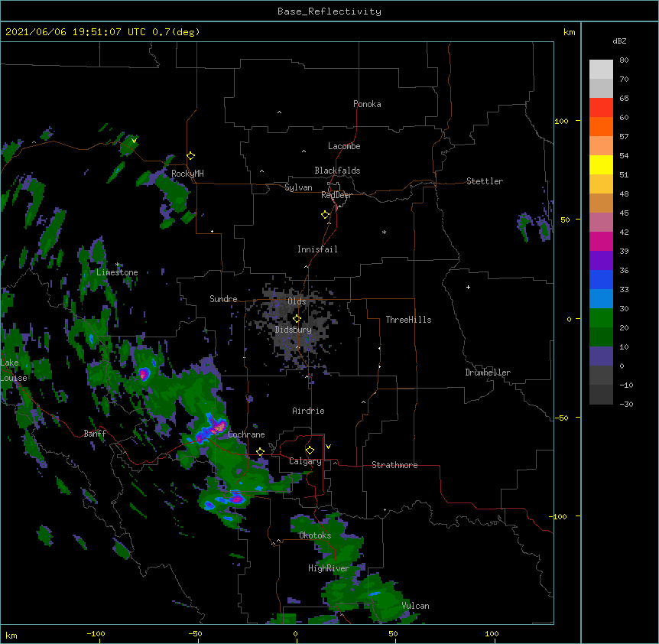
Task: Click the Cochrane town label
Action: [x=246, y=434]
